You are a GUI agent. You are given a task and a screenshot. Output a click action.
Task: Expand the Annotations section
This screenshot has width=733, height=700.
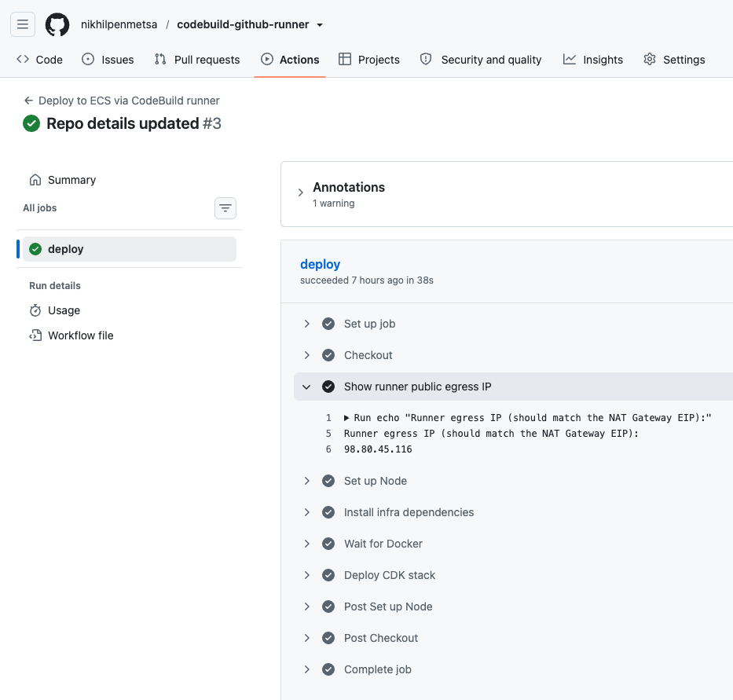click(301, 192)
